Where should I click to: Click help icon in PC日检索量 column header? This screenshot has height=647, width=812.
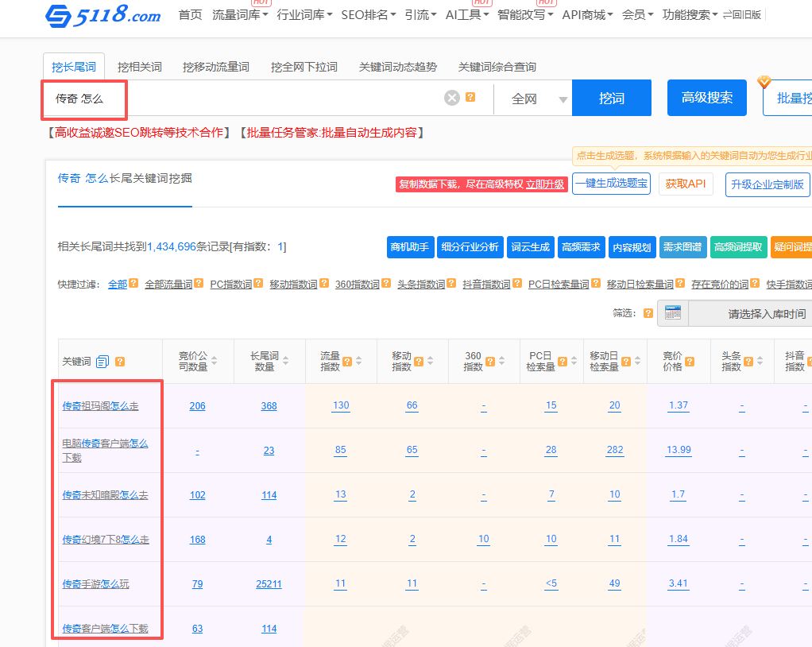click(x=563, y=362)
